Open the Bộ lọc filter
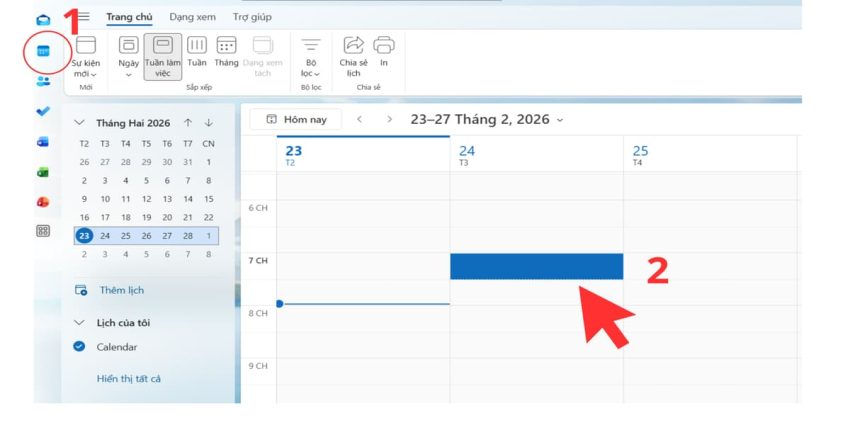This screenshot has height=425, width=850. coord(311,57)
